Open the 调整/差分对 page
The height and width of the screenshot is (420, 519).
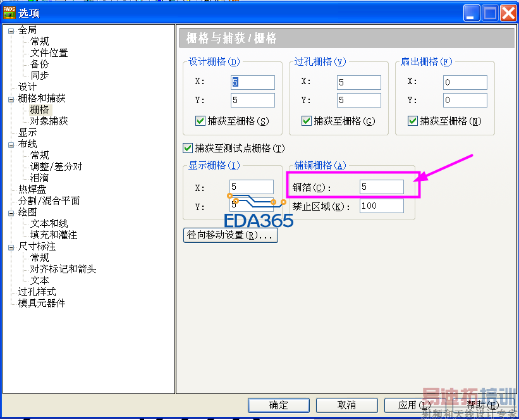pos(56,166)
